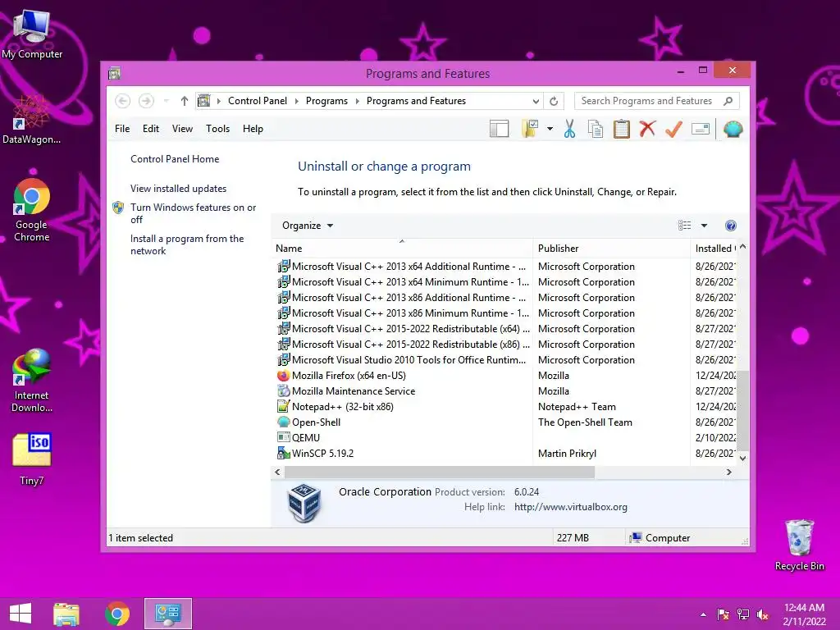Click the horizontal scrollbar left arrow

277,472
